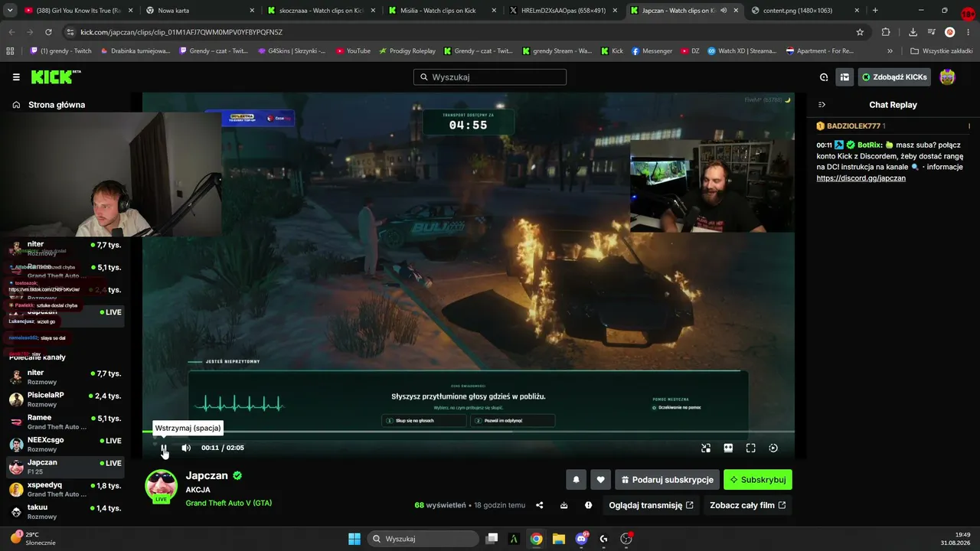Mute the video player volume
The width and height of the screenshot is (980, 551).
tap(186, 448)
